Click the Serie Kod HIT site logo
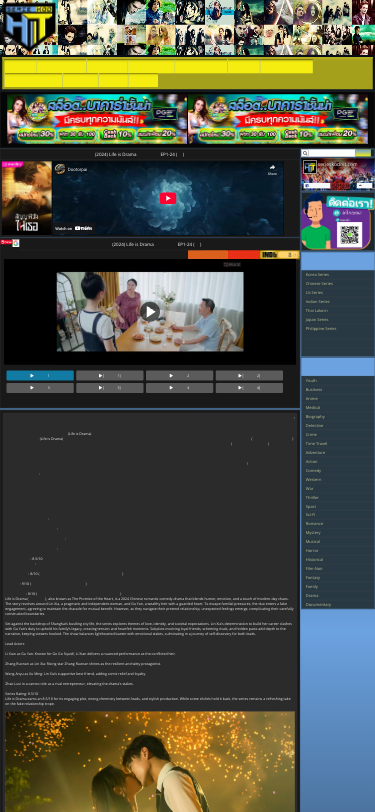This screenshot has width=375, height=812. (x=28, y=27)
